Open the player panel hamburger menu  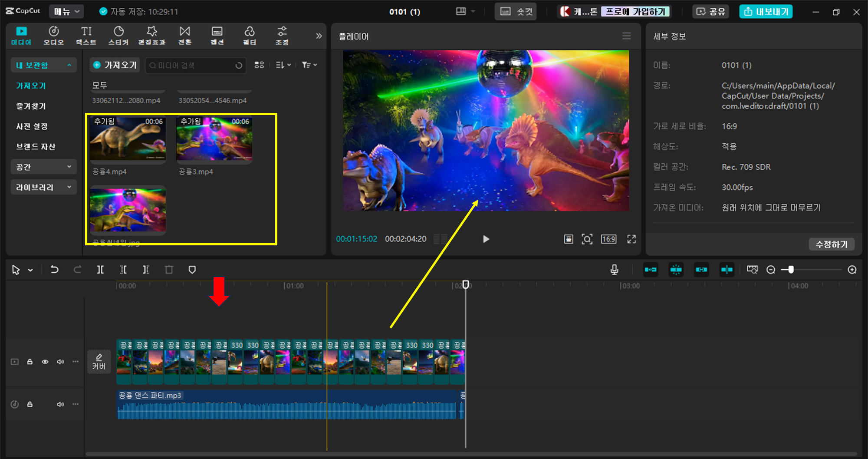click(626, 36)
